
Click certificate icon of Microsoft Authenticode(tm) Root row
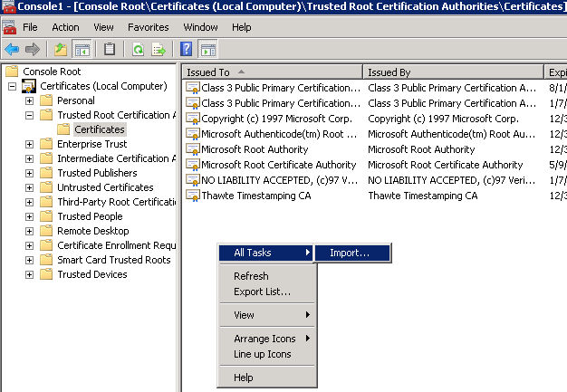pyautogui.click(x=193, y=134)
